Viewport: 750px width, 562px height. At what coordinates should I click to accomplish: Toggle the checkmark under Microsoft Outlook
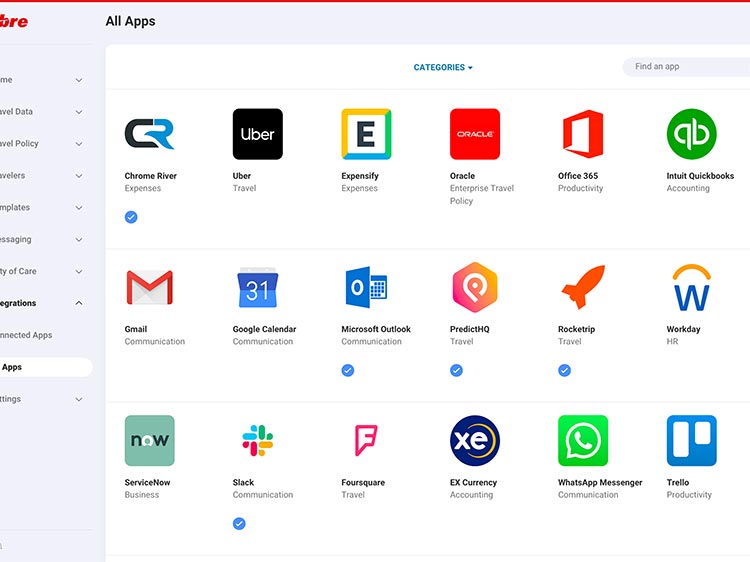pos(348,370)
